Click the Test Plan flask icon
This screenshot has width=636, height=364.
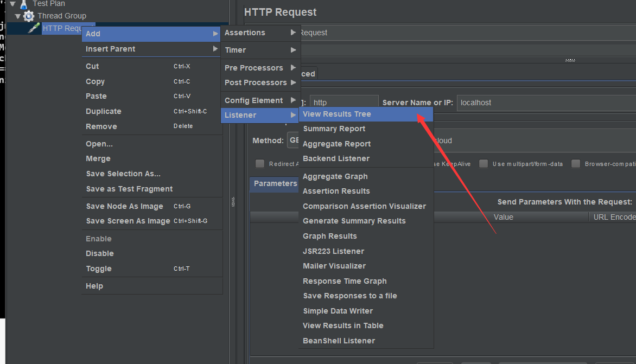(23, 4)
